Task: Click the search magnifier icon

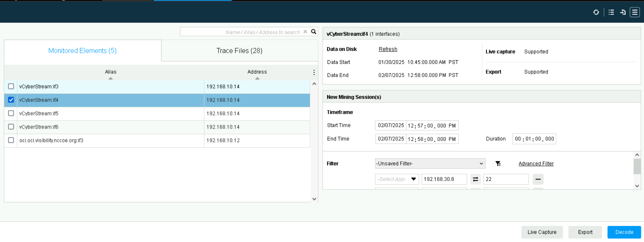Action: [x=313, y=32]
